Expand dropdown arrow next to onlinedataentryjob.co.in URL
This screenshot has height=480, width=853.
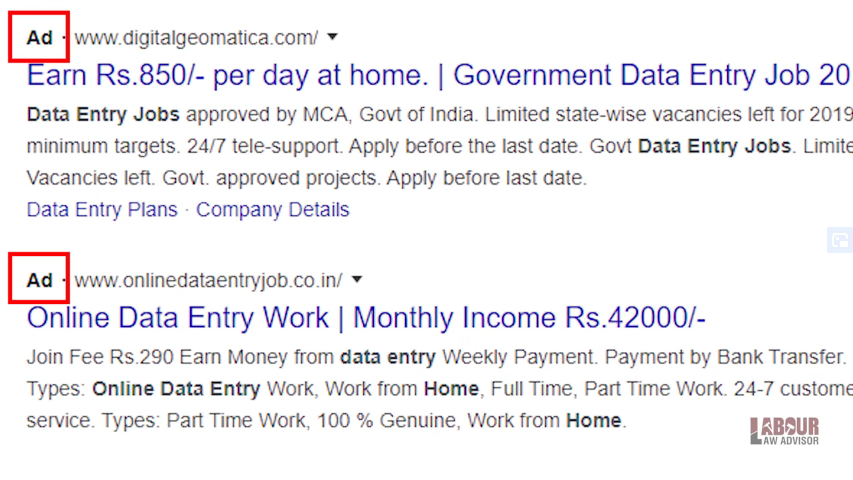click(x=357, y=279)
